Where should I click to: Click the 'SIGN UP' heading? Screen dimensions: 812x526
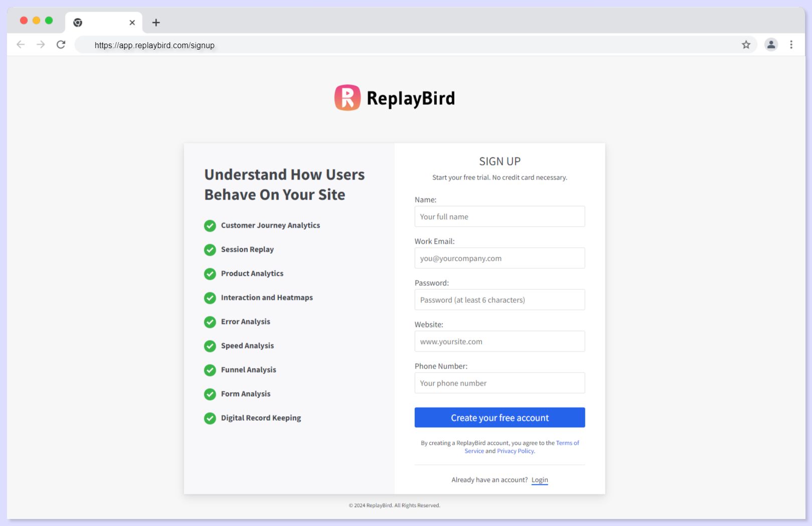500,161
